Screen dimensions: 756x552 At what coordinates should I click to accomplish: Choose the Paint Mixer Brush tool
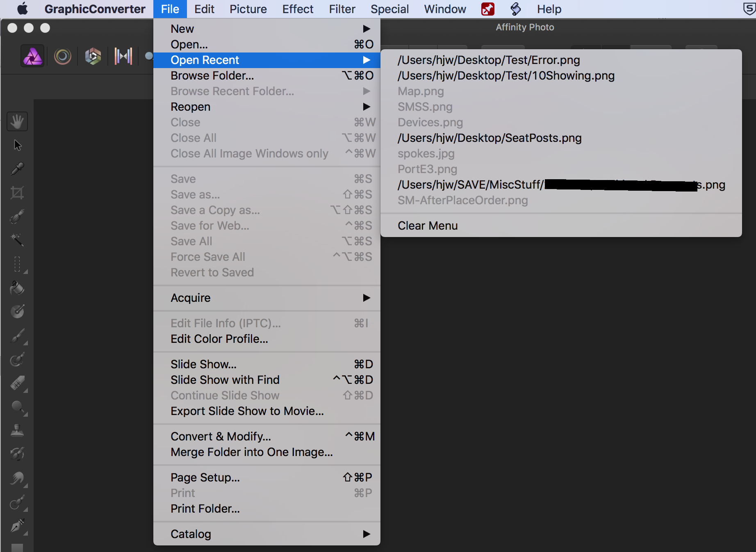click(17, 360)
